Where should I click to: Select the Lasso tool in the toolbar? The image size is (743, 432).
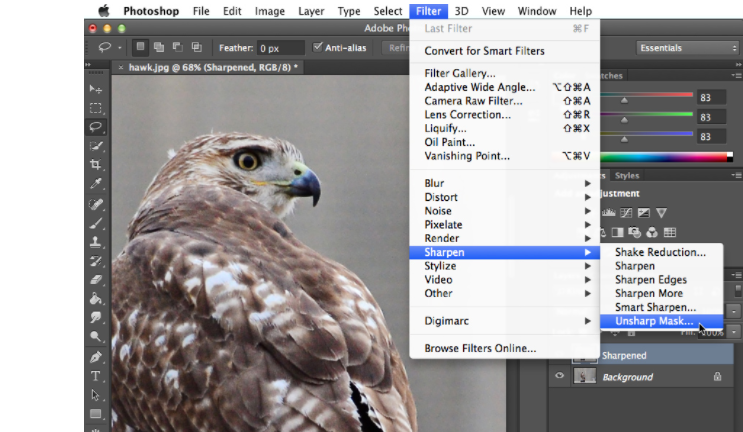click(96, 127)
